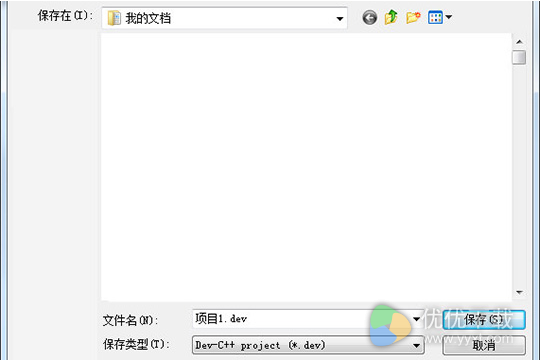Image resolution: width=540 pixels, height=360 pixels.
Task: Click the 保存(S) button
Action: [x=484, y=320]
